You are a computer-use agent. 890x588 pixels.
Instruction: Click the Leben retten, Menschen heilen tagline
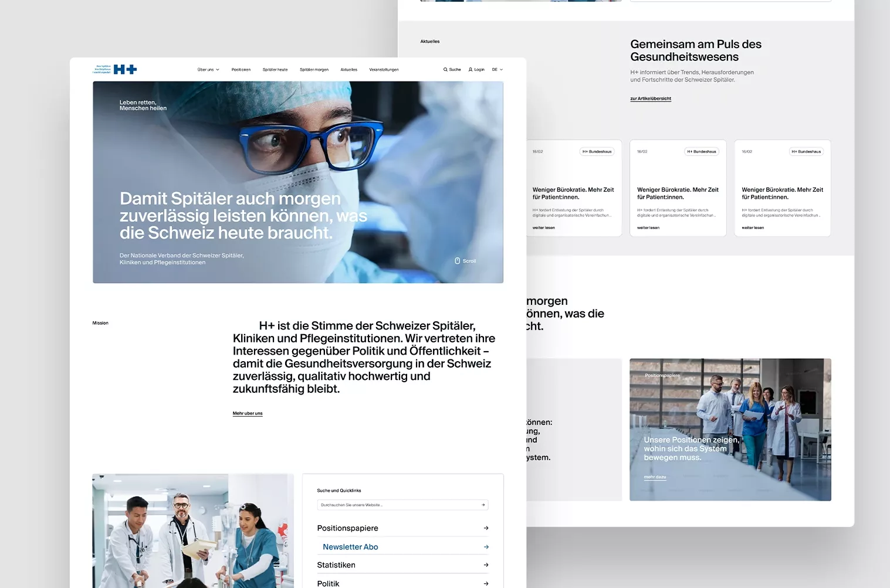[x=143, y=106]
